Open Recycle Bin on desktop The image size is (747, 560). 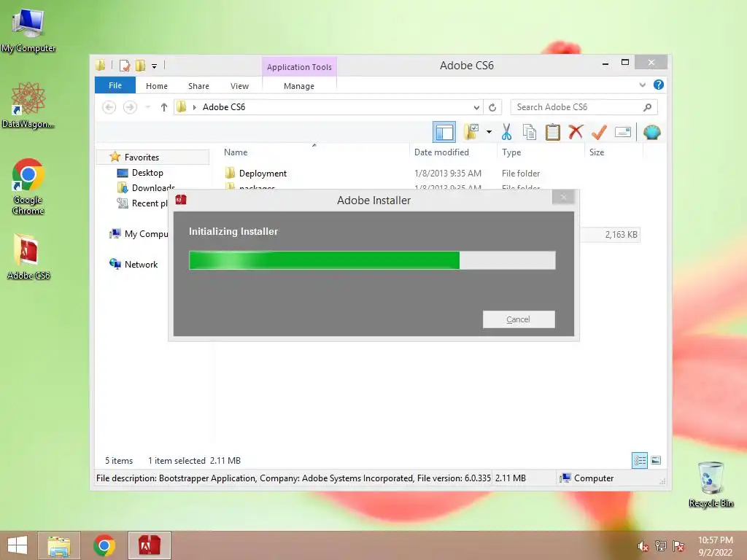pyautogui.click(x=711, y=484)
